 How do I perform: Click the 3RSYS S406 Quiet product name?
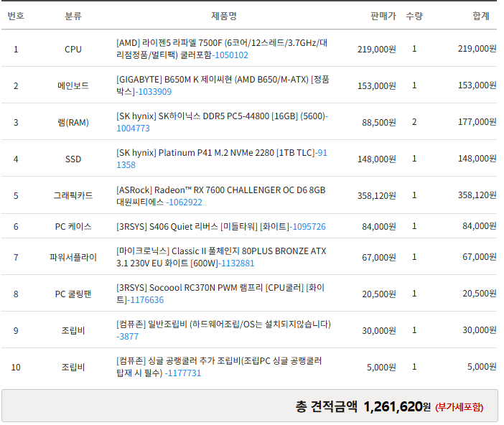pos(203,227)
